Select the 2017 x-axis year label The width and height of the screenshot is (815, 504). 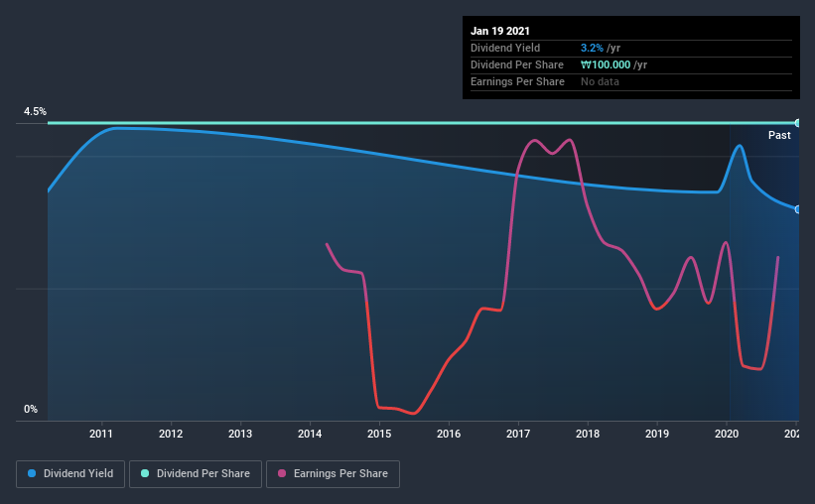point(518,434)
